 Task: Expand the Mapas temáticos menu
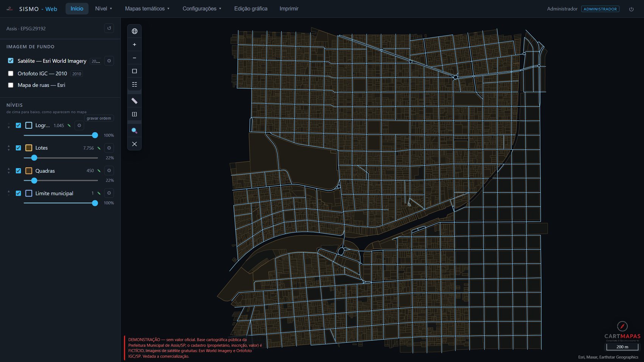click(x=147, y=9)
